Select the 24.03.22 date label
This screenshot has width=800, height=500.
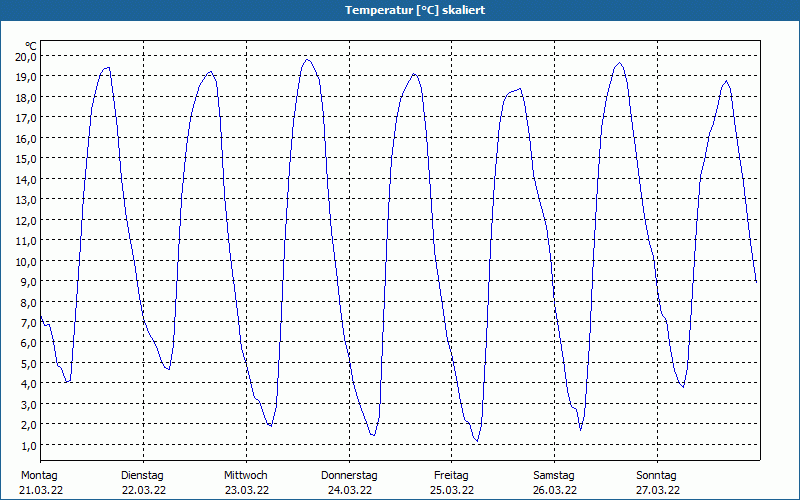(x=349, y=490)
